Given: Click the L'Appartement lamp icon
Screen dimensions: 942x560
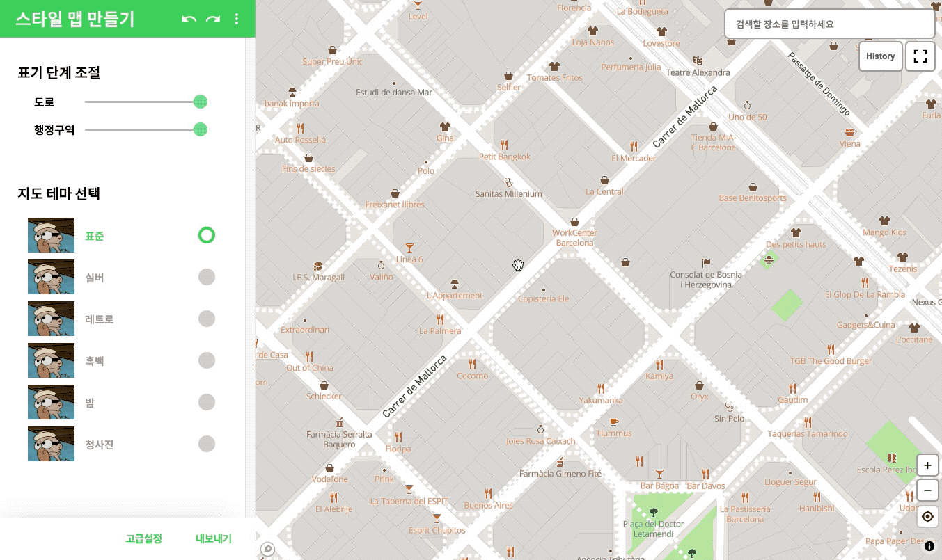Looking at the screenshot, I should click(x=454, y=284).
